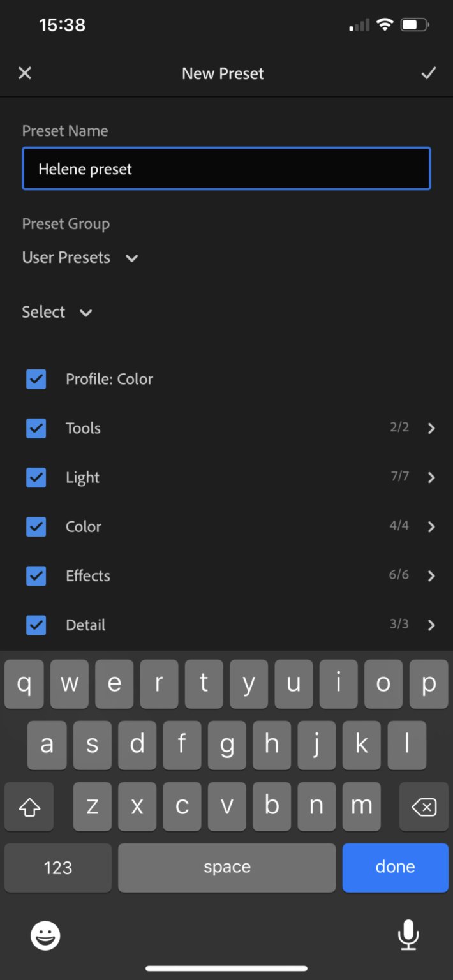This screenshot has width=453, height=980.
Task: Tap the done key
Action: tap(395, 867)
